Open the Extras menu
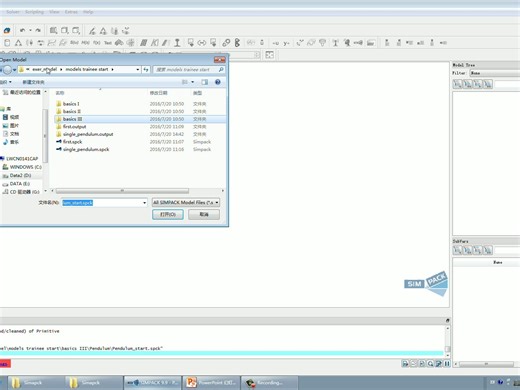520x390 pixels. point(71,12)
